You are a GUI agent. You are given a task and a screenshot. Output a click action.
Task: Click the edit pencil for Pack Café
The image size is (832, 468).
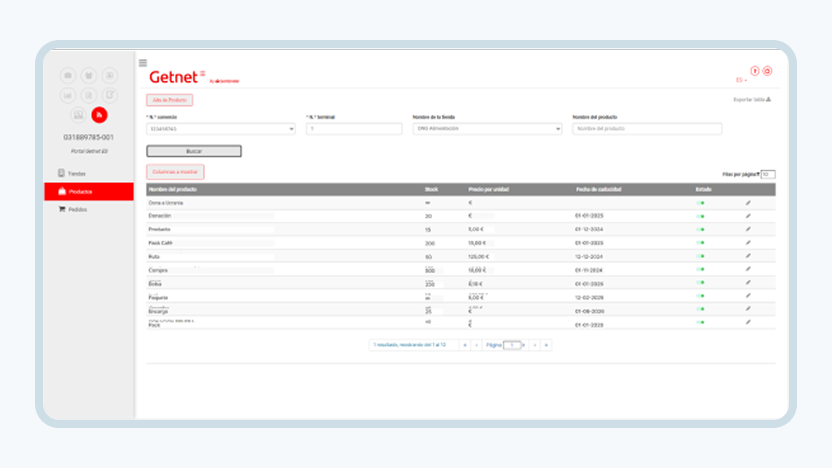coord(748,242)
